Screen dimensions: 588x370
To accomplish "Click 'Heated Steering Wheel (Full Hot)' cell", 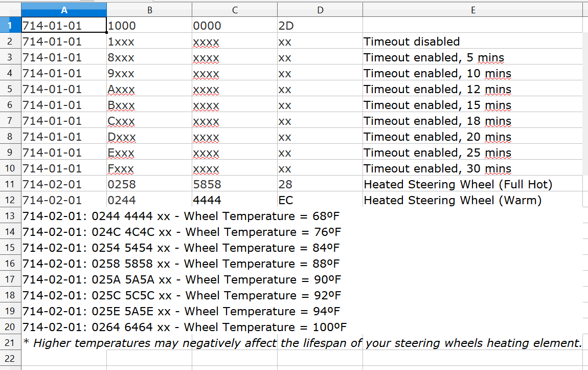I will 473,184.
